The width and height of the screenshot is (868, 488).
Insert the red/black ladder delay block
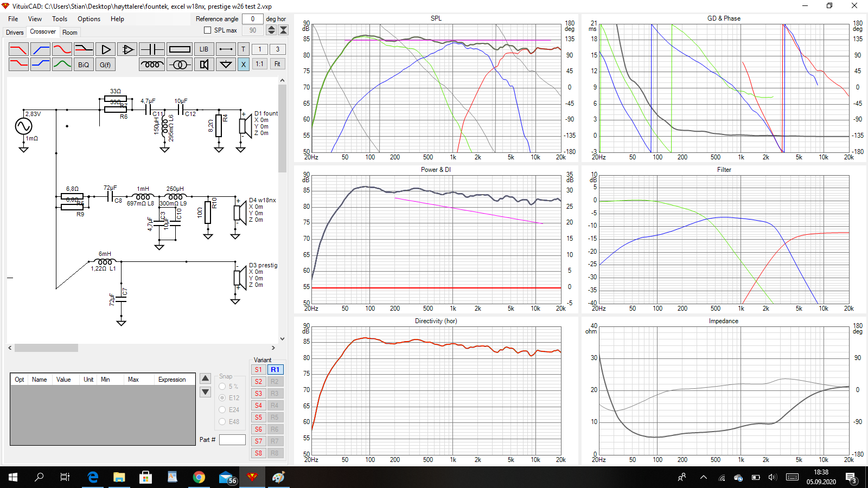tap(84, 49)
